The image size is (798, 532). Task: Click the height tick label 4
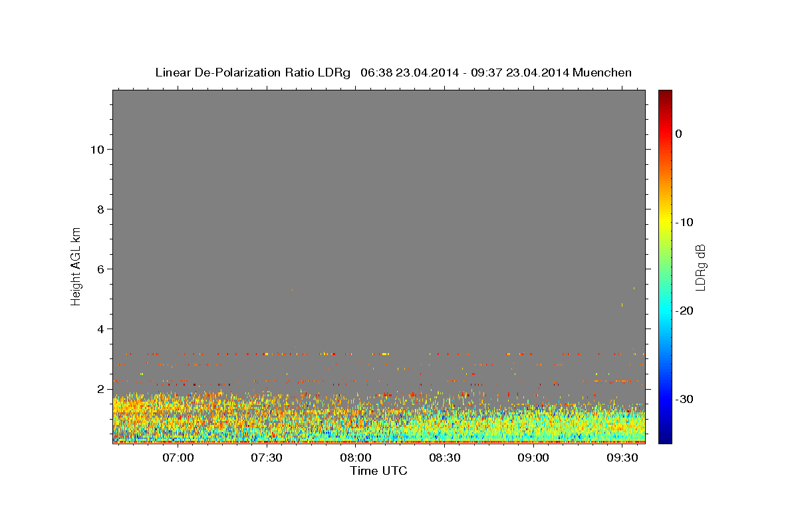click(101, 329)
